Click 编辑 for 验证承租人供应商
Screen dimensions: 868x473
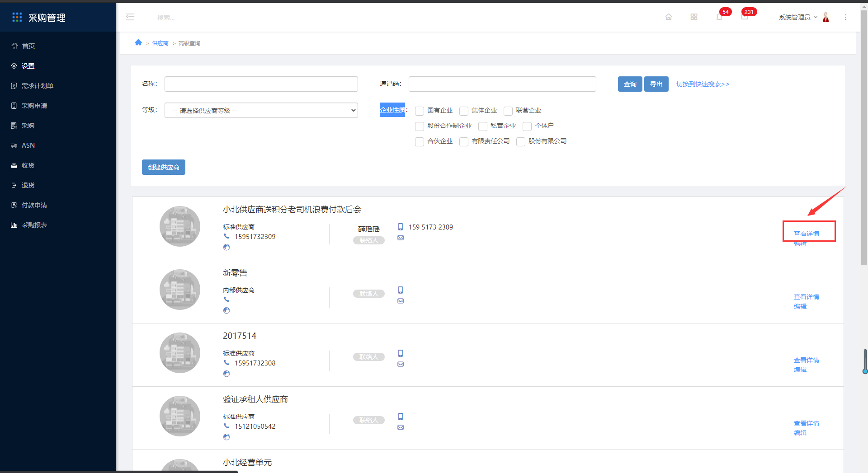point(800,433)
